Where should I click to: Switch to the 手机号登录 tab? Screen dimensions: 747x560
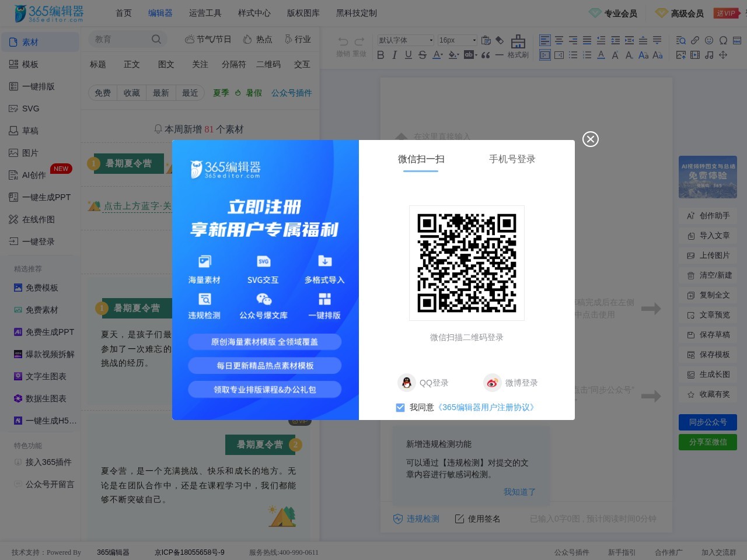coord(512,159)
